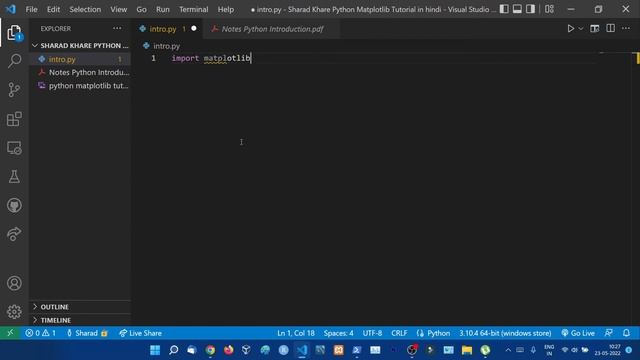Image resolution: width=640 pixels, height=360 pixels.
Task: Open the View menu
Action: [118, 9]
